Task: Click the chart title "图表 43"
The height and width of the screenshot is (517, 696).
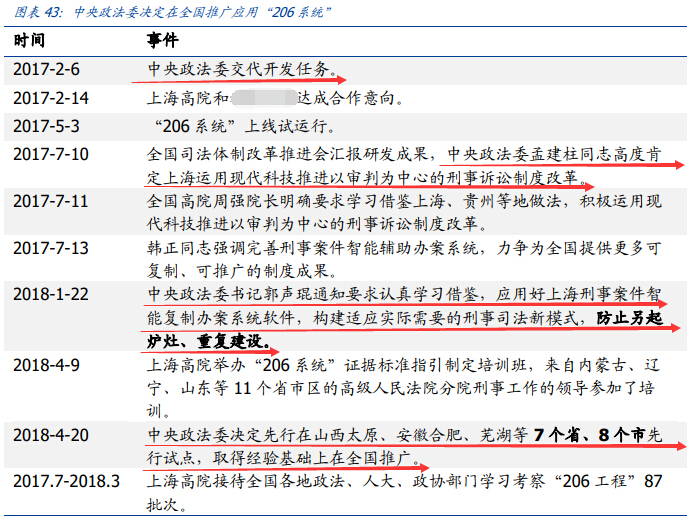Action: tap(36, 11)
